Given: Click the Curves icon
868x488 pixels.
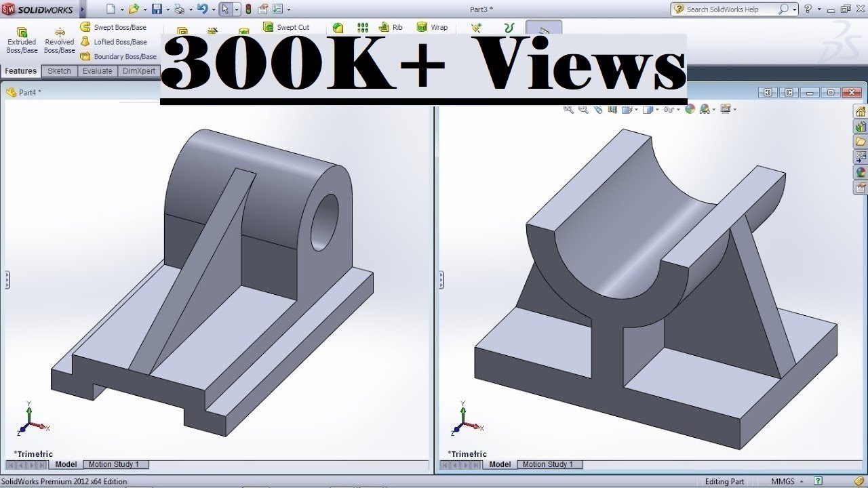Looking at the screenshot, I should point(509,28).
